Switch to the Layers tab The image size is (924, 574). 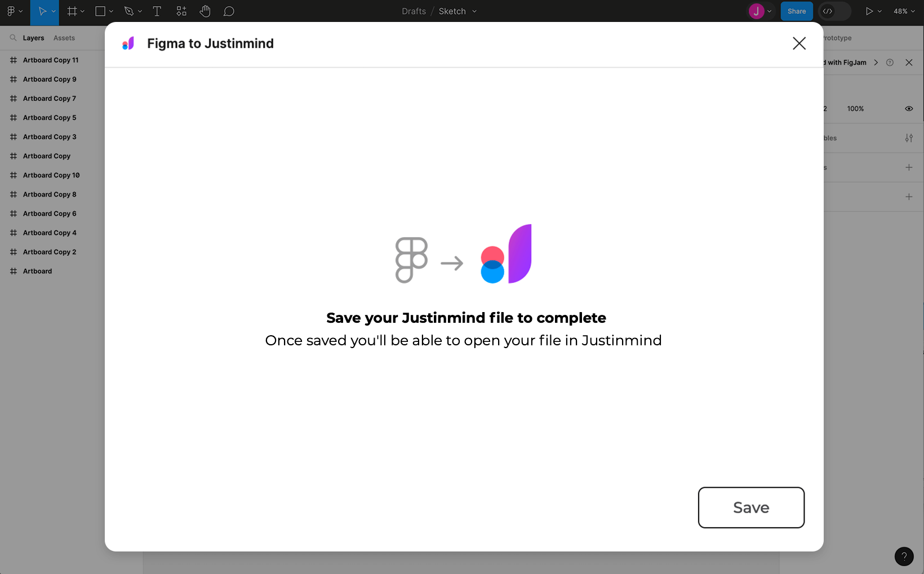33,38
